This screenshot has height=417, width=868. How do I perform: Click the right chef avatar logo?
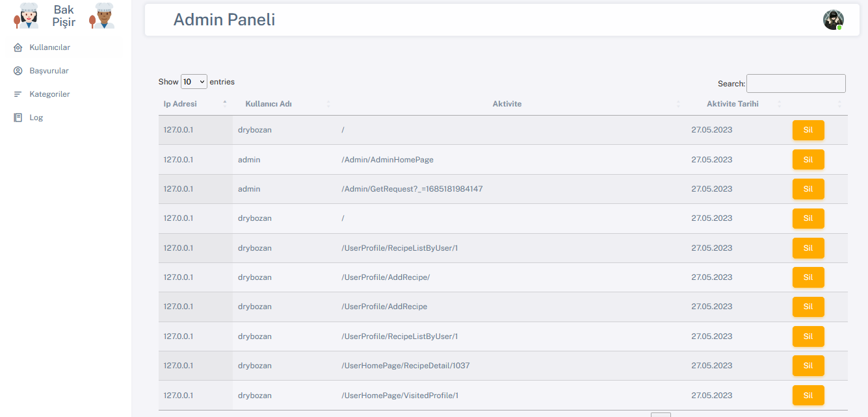point(101,15)
